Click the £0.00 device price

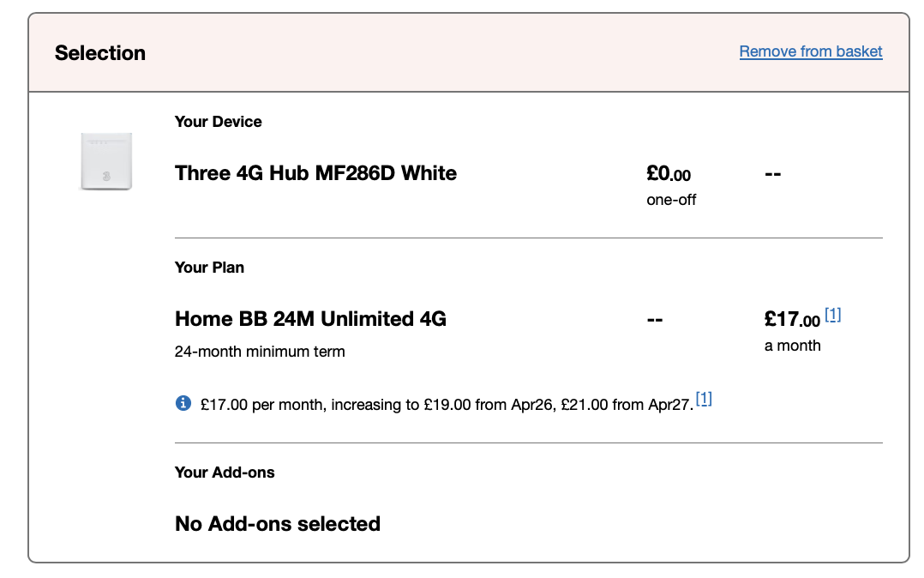click(x=669, y=174)
